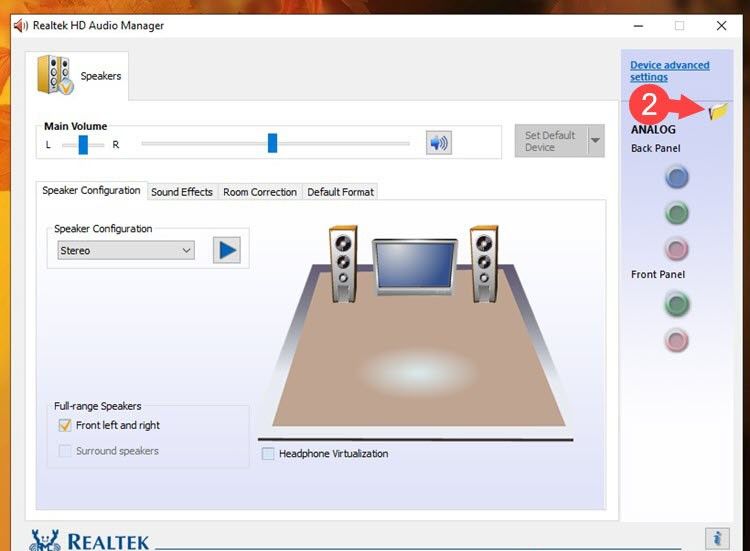Image resolution: width=750 pixels, height=551 pixels.
Task: Click the left speaker in the room
Action: click(x=342, y=264)
